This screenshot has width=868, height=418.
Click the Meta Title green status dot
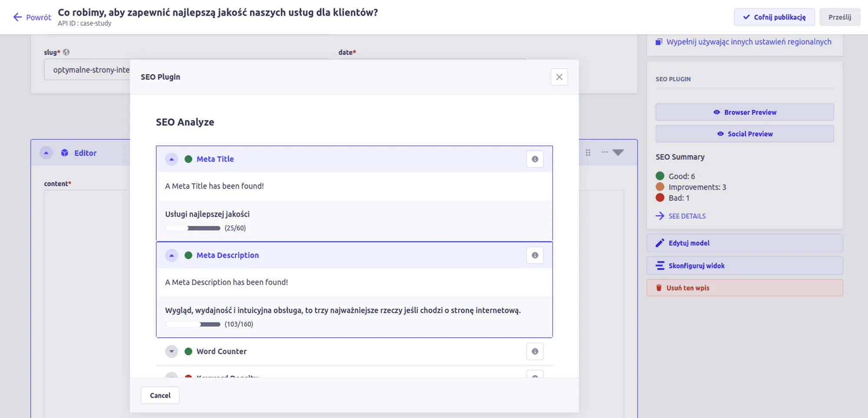click(x=188, y=159)
